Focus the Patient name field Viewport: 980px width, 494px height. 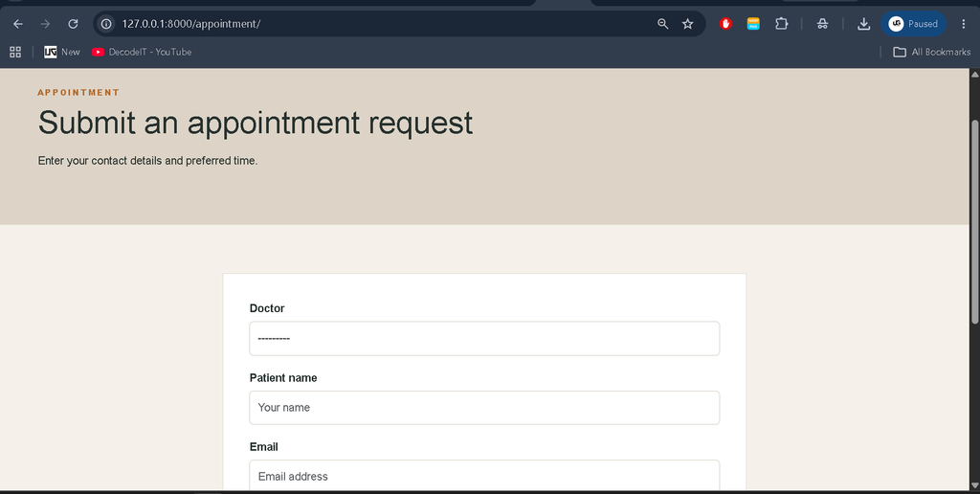point(484,408)
